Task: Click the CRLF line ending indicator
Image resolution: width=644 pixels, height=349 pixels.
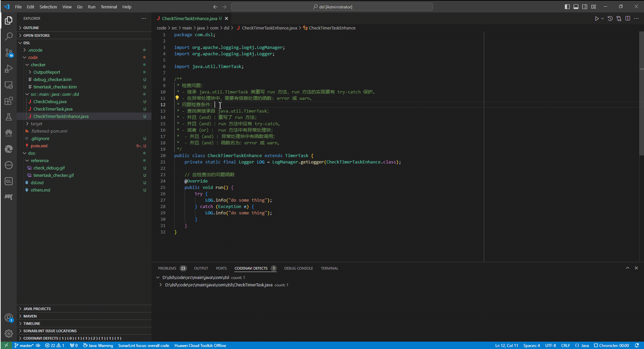Action: (x=565, y=346)
